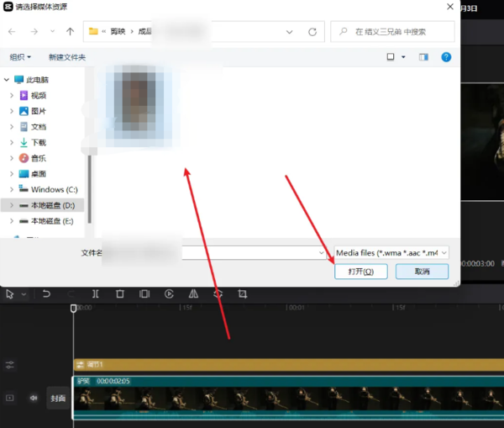Open the 组织 menu

(20, 57)
